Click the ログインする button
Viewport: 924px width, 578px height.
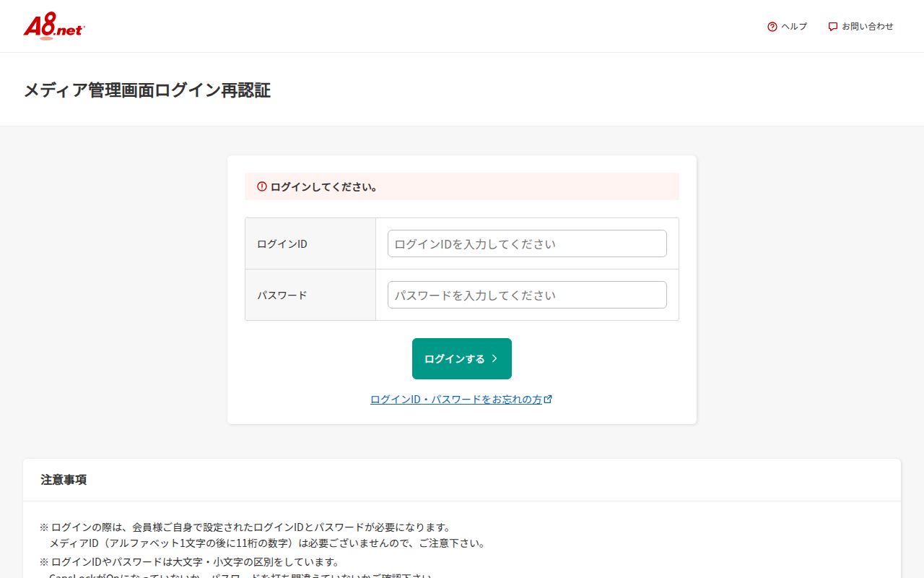[x=462, y=358]
